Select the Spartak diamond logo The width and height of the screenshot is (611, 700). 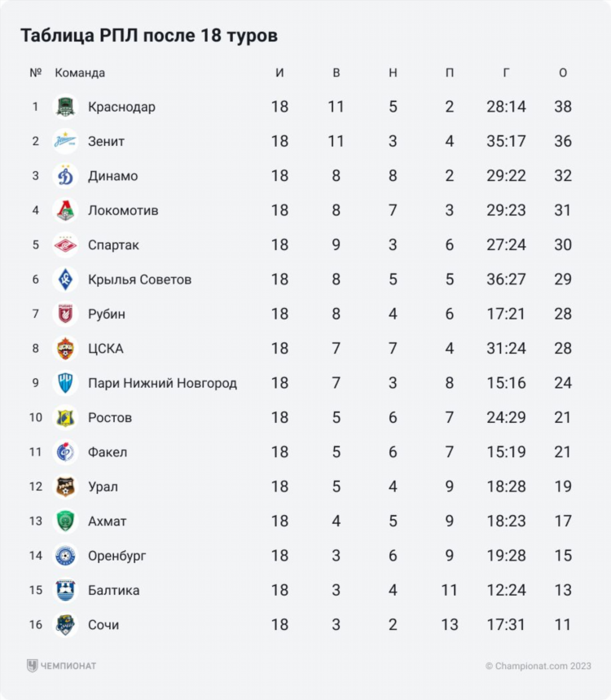pyautogui.click(x=66, y=244)
